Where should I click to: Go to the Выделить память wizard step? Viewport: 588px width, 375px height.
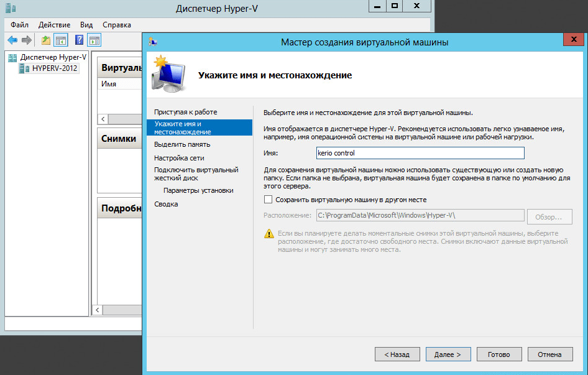[x=182, y=144]
